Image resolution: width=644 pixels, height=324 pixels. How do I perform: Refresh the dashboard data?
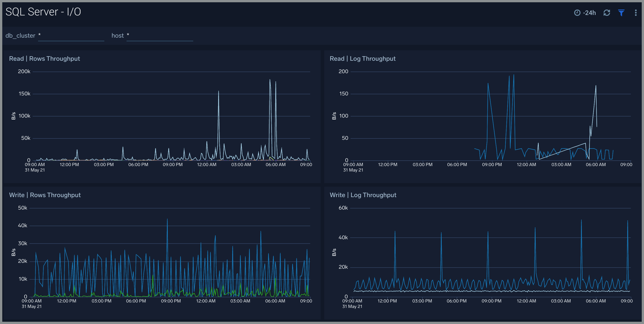tap(607, 12)
